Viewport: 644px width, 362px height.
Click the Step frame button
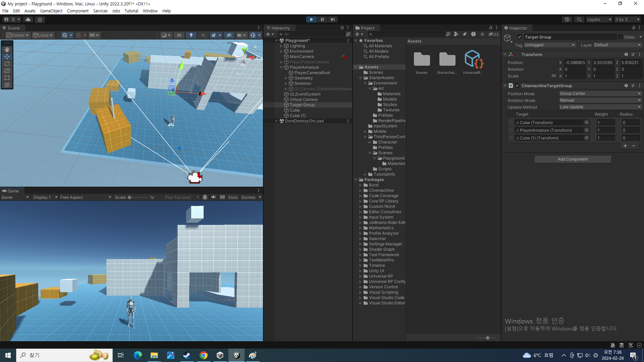[x=332, y=19]
